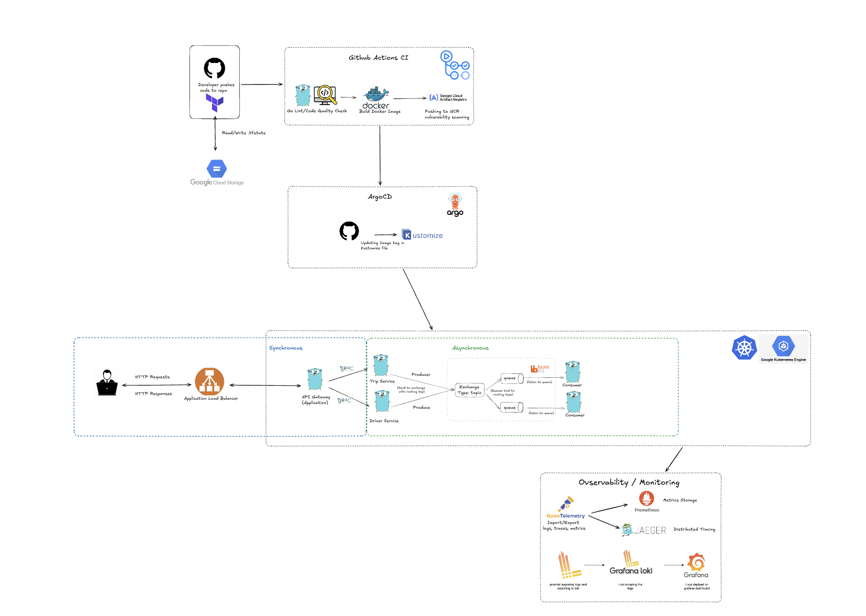Screen dimensions: 866x616
Task: Click the '(Queues bind to routing keys)' note
Action: pos(503,393)
